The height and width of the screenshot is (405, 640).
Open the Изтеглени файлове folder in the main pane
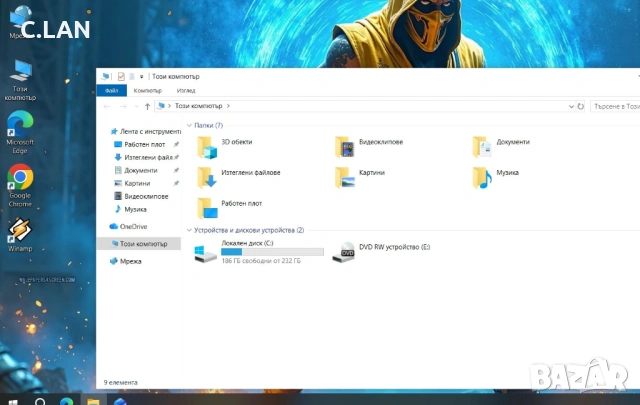(x=239, y=178)
